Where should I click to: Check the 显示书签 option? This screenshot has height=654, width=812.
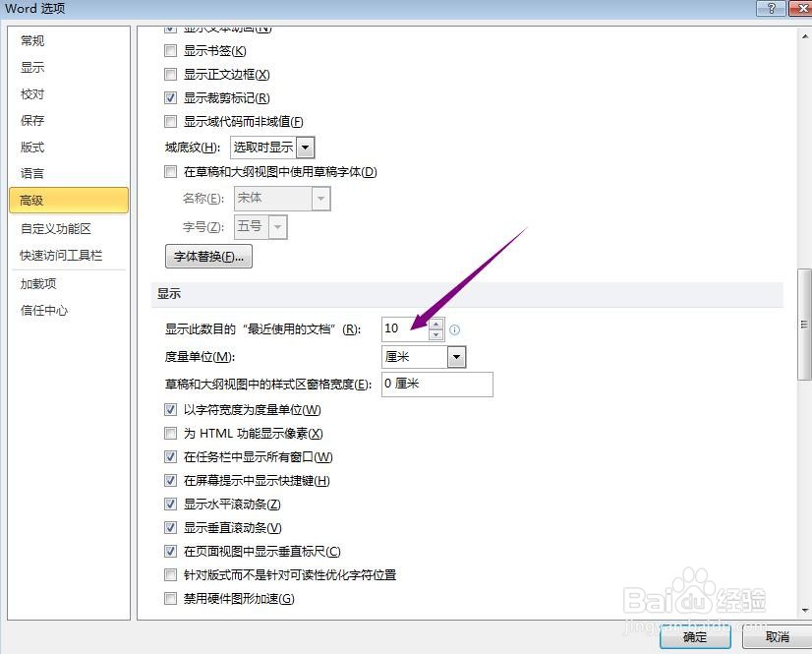coord(171,50)
